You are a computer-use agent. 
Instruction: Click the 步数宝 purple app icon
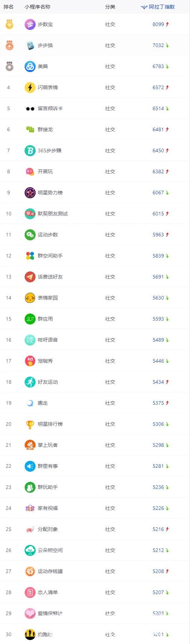click(x=30, y=24)
